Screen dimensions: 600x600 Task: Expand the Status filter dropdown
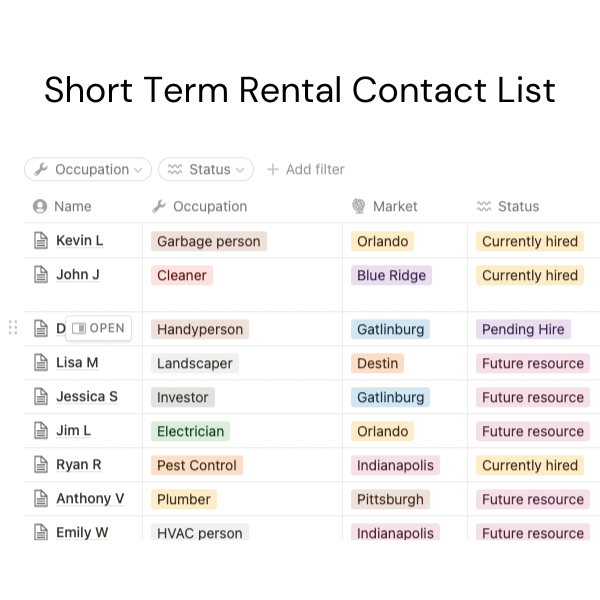click(206, 170)
